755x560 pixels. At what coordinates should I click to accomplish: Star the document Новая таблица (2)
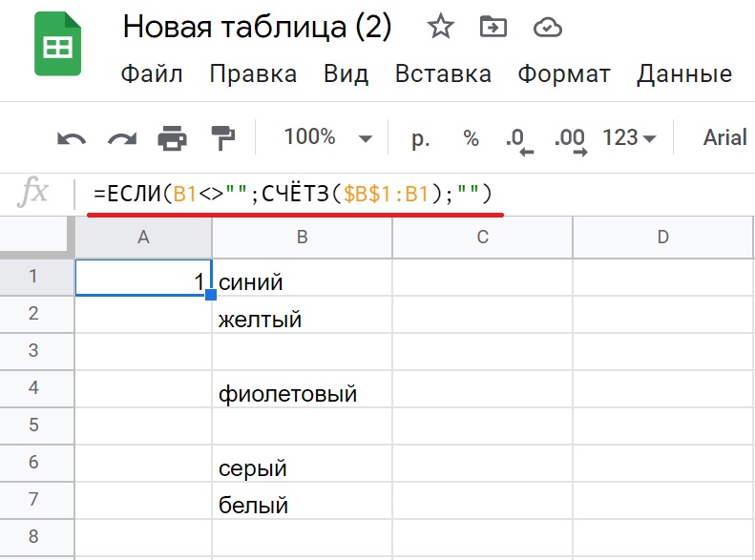tap(440, 28)
